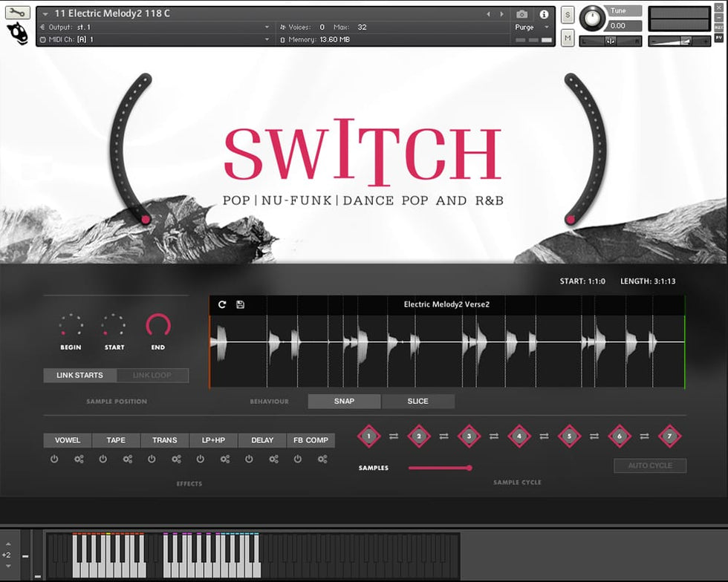Click the Solo S button
The width and height of the screenshot is (728, 582).
tap(568, 15)
